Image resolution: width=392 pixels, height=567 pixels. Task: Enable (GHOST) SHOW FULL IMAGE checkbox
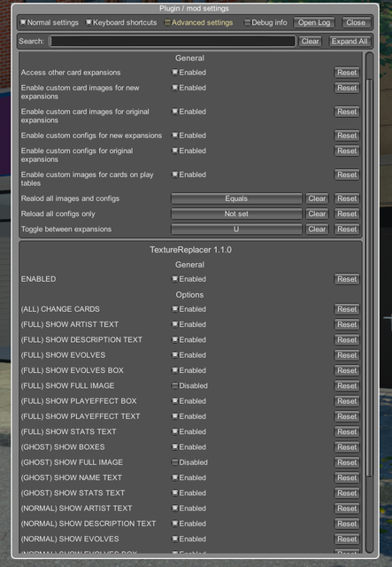[175, 462]
